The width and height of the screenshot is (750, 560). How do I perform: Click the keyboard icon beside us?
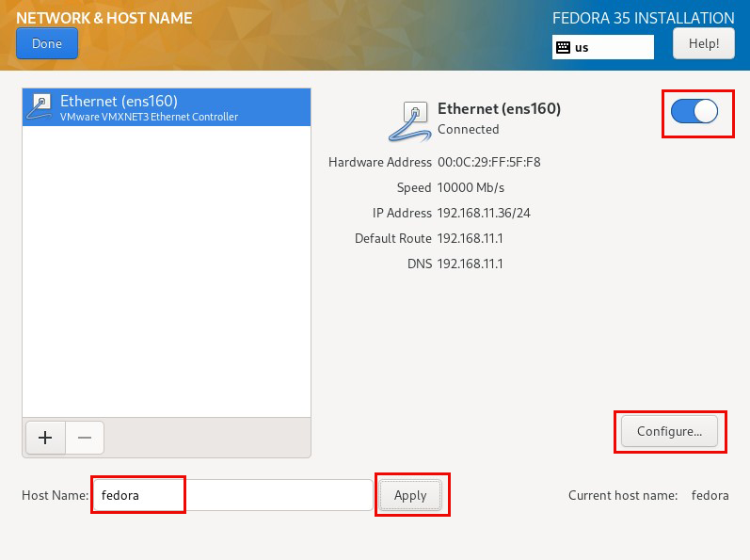pos(563,47)
